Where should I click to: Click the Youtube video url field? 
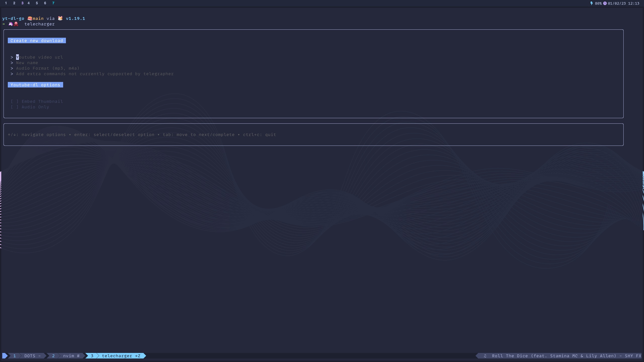coord(39,57)
